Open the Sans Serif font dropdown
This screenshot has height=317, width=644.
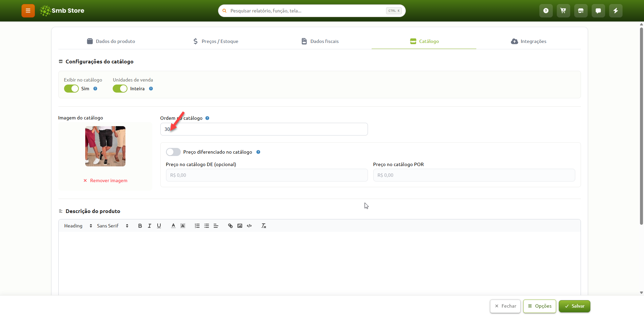(x=113, y=226)
